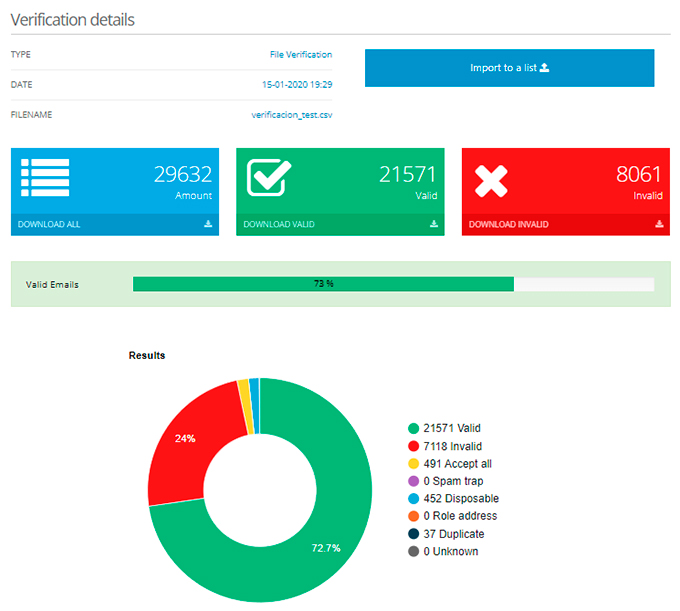
Task: Click the 491 Accept all legend label
Action: pyautogui.click(x=458, y=464)
